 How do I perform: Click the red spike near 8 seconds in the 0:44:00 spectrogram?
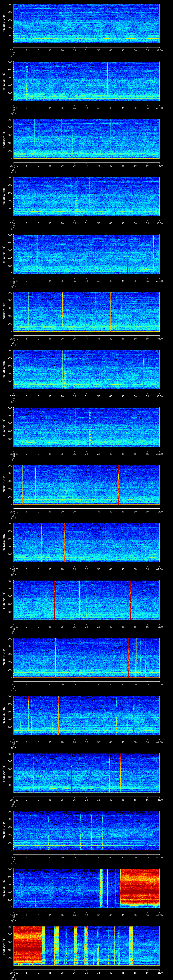click(33, 772)
